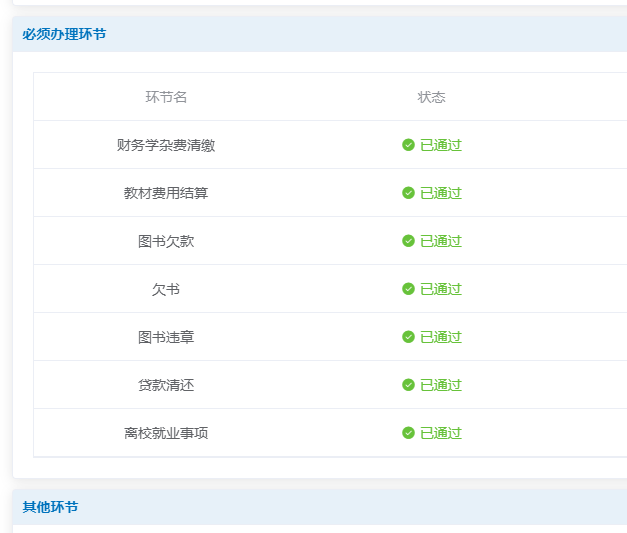Click 已通过 status text for 贷款清还
Viewport: 627px width, 533px height.
click(441, 385)
